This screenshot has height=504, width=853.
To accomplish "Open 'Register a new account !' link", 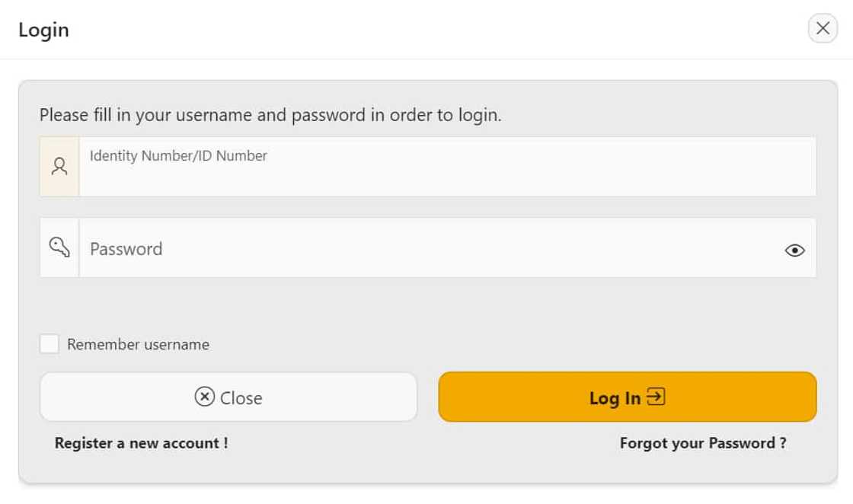I will pyautogui.click(x=141, y=443).
